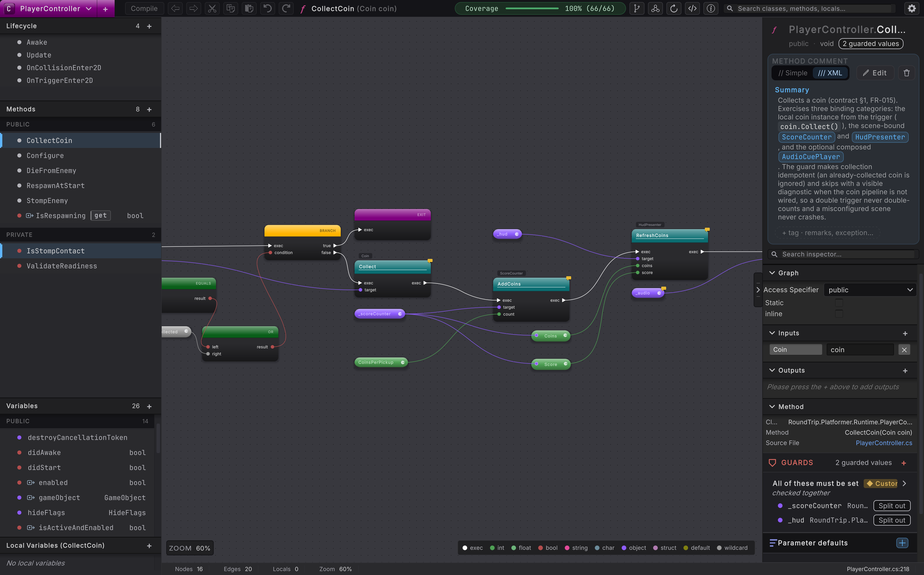The height and width of the screenshot is (575, 924).
Task: Add a new guard with red plus
Action: point(904,463)
